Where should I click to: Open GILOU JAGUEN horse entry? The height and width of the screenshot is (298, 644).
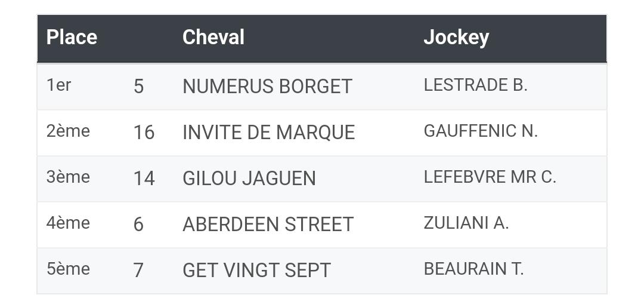pyautogui.click(x=249, y=179)
